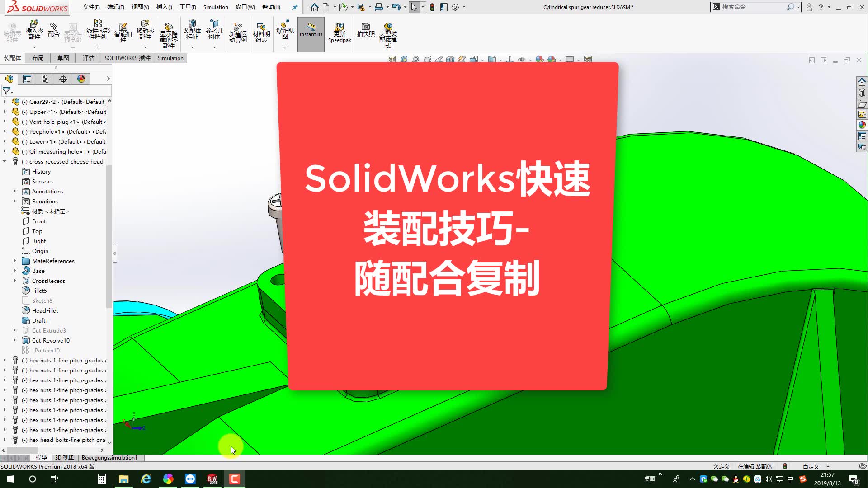The height and width of the screenshot is (488, 868).
Task: Create New Motion Study (新建运动算例)
Action: [238, 33]
